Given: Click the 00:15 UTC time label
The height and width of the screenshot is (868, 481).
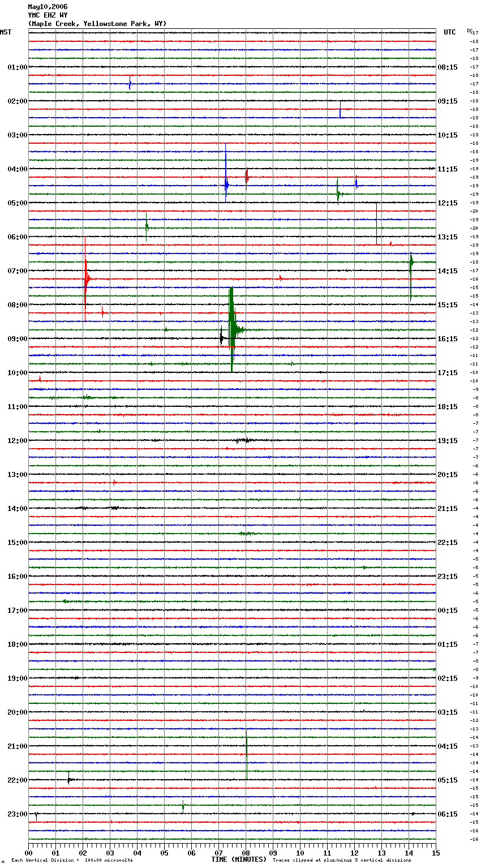Looking at the screenshot, I should pyautogui.click(x=448, y=611).
